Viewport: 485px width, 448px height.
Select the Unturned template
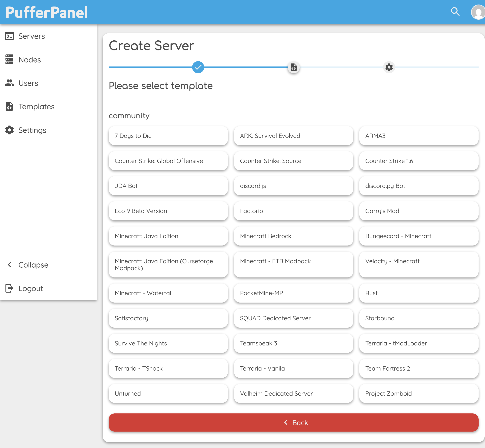(x=168, y=393)
